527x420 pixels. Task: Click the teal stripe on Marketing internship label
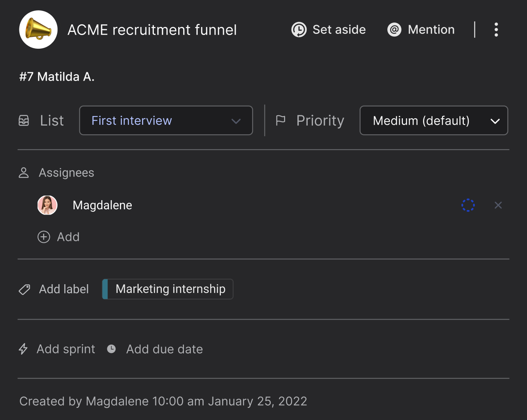click(104, 289)
